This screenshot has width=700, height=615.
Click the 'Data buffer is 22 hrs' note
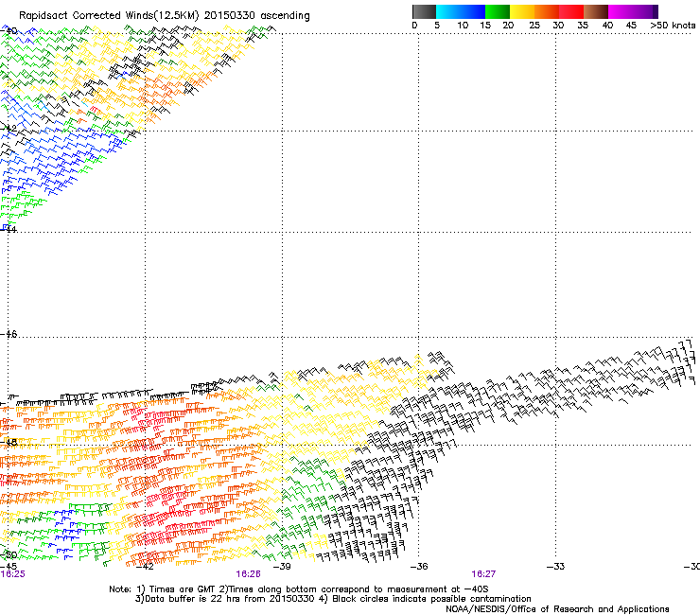[225, 599]
